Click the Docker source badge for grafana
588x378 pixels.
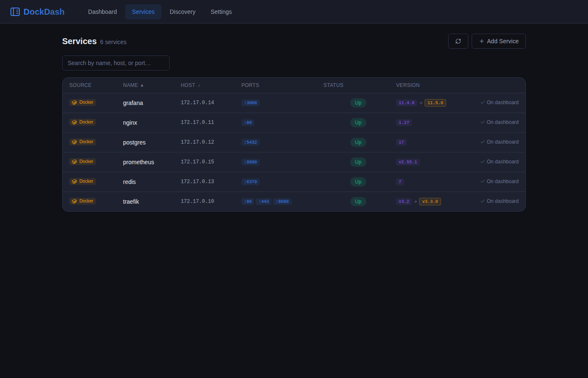(x=83, y=102)
